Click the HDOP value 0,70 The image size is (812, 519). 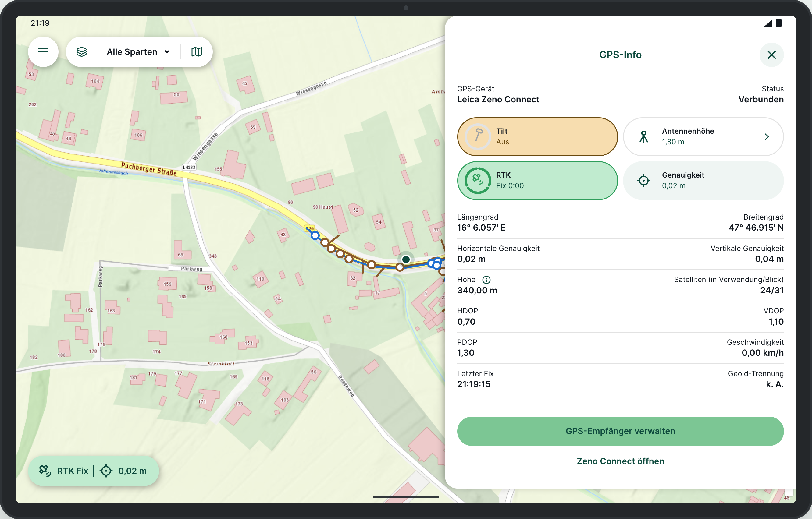pyautogui.click(x=466, y=322)
